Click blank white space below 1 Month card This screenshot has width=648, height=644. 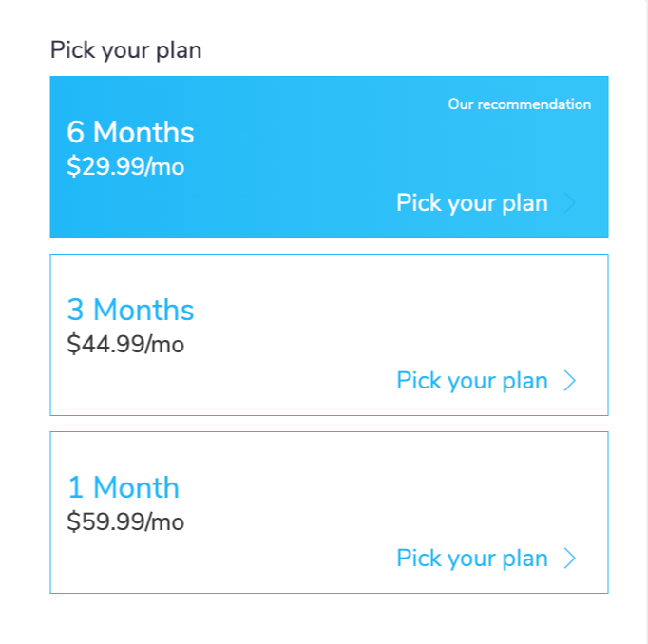[323, 619]
